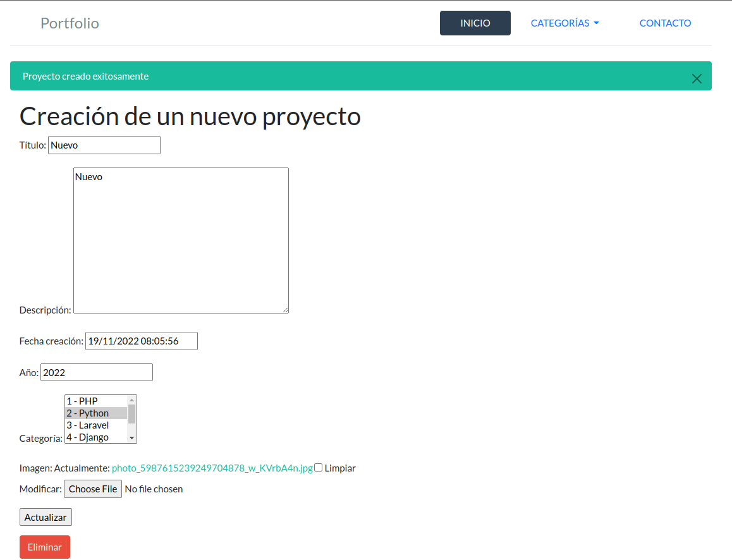Image resolution: width=732 pixels, height=560 pixels.
Task: Select 4 - Django in the category list
Action: [x=95, y=437]
